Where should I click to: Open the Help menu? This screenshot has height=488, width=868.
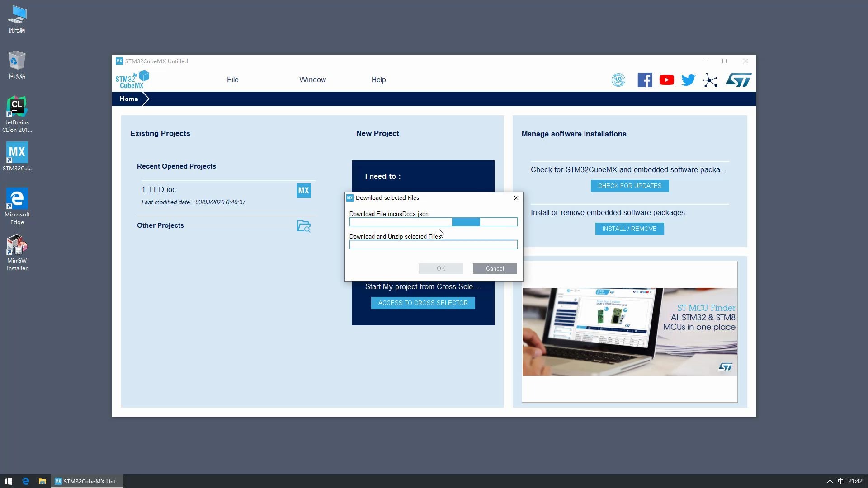pos(378,79)
